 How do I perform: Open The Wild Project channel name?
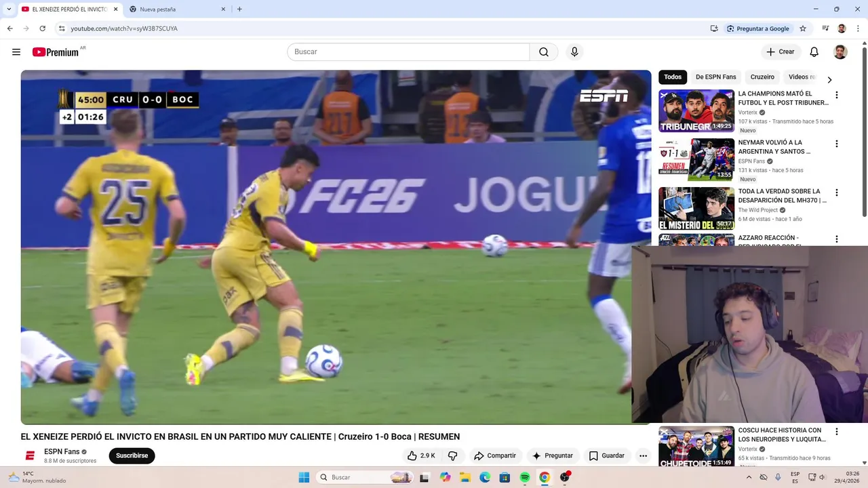click(758, 210)
